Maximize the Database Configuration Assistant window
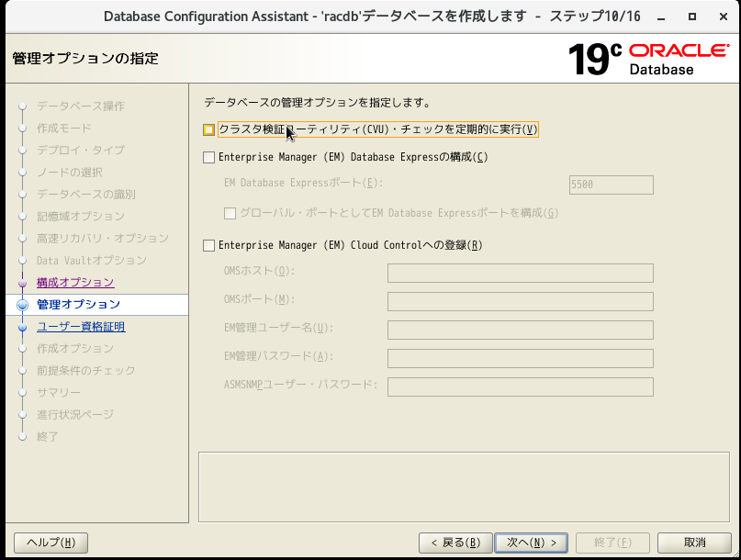This screenshot has width=741, height=560. coord(692,17)
